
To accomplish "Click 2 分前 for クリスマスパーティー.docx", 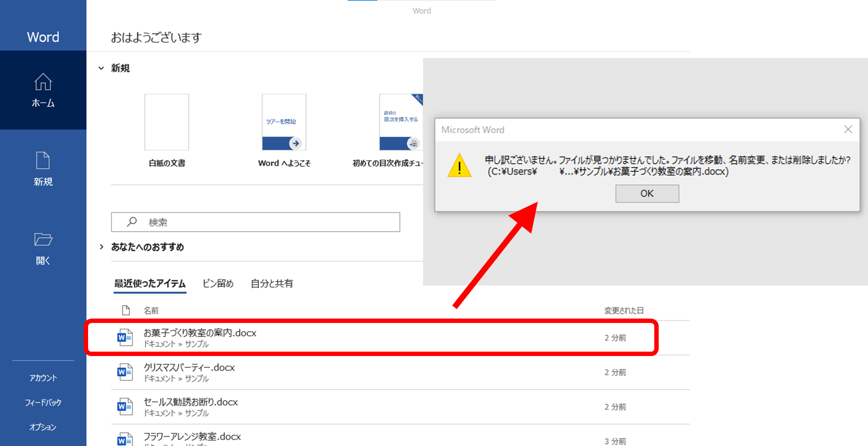I will 615,372.
